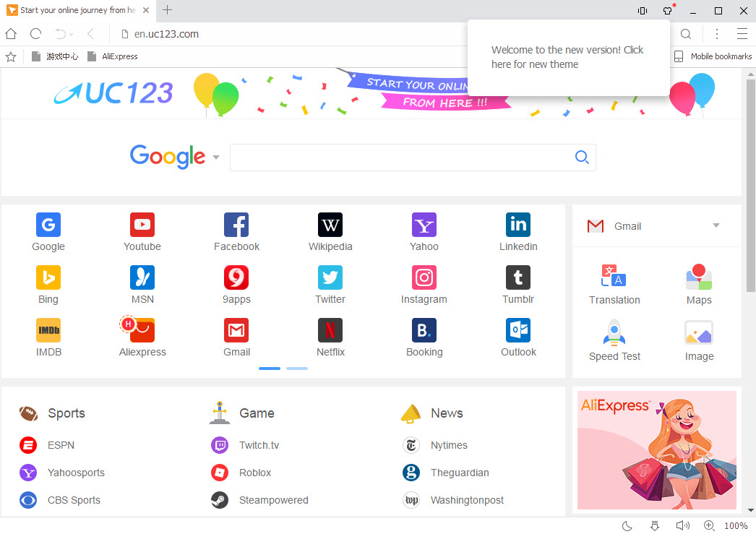Open the ESPN sports link
Viewport: 756px width, 534px height.
pos(61,445)
